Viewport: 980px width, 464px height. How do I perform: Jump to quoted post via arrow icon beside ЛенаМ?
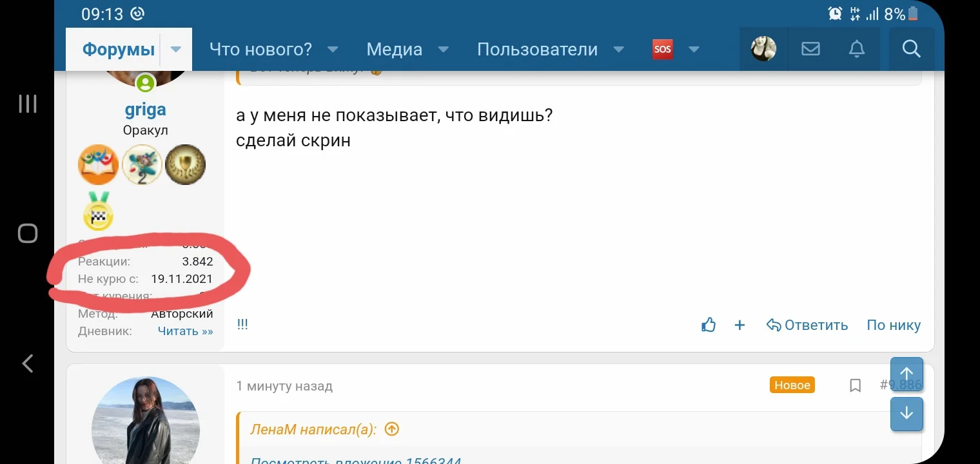(x=391, y=429)
